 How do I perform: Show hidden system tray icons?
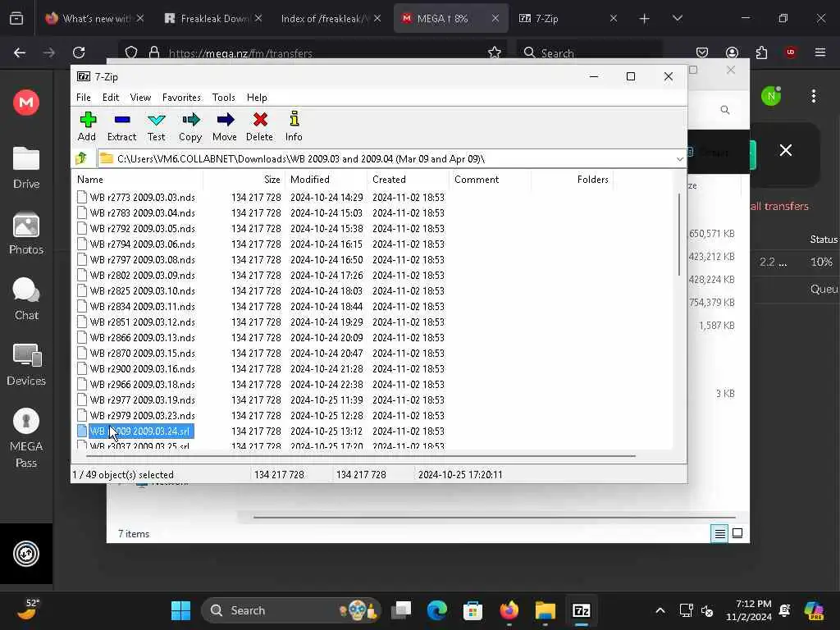660,610
